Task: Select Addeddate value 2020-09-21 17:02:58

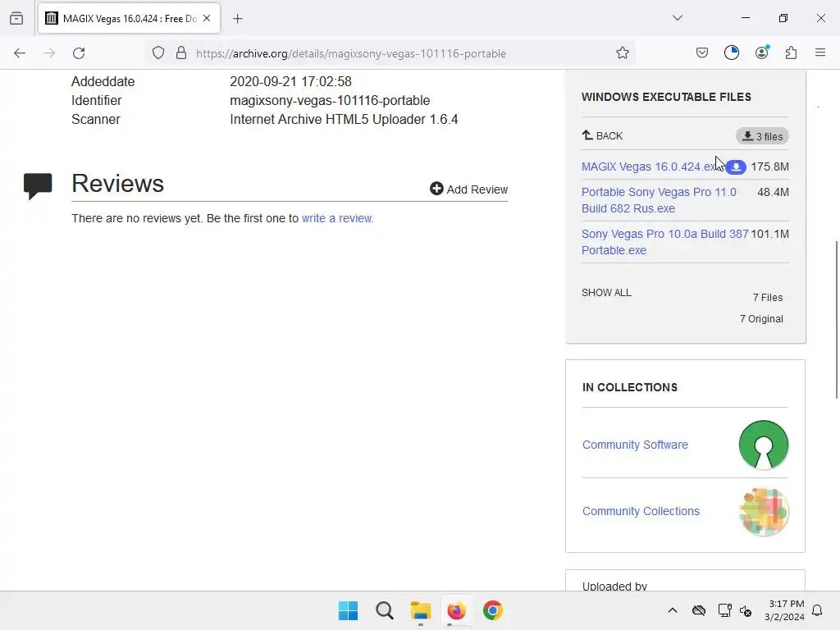Action: coord(291,81)
